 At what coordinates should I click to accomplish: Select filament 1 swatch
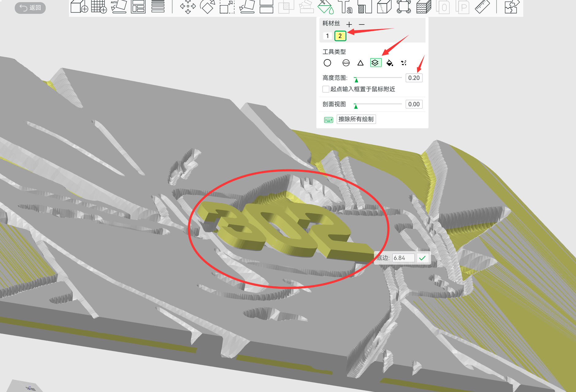pos(327,36)
